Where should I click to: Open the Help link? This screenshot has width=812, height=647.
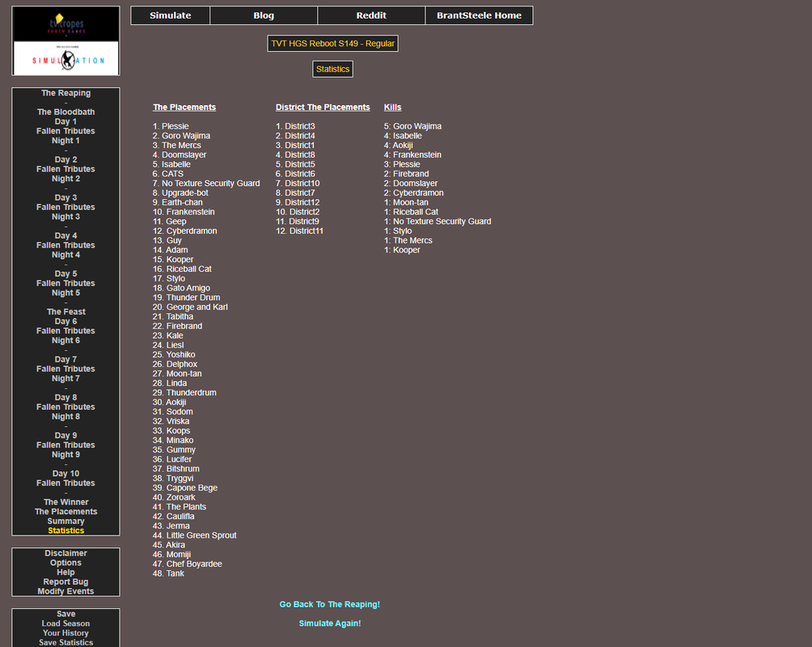tap(66, 573)
